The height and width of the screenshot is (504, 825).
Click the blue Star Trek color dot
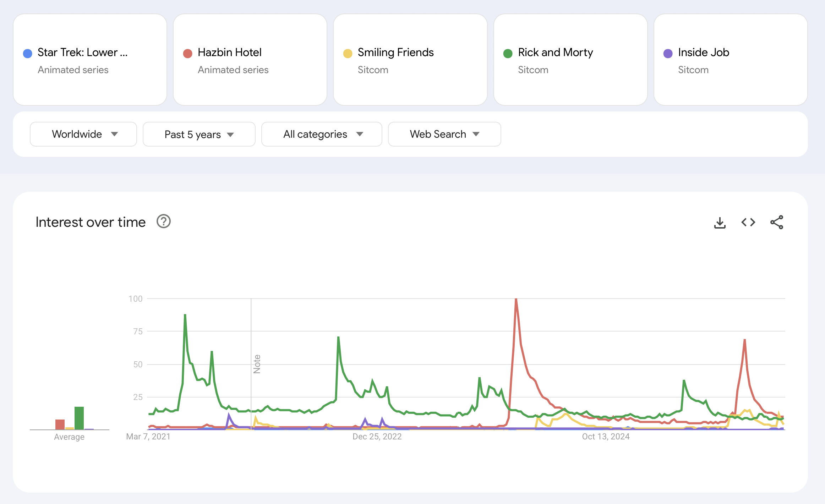(x=28, y=54)
